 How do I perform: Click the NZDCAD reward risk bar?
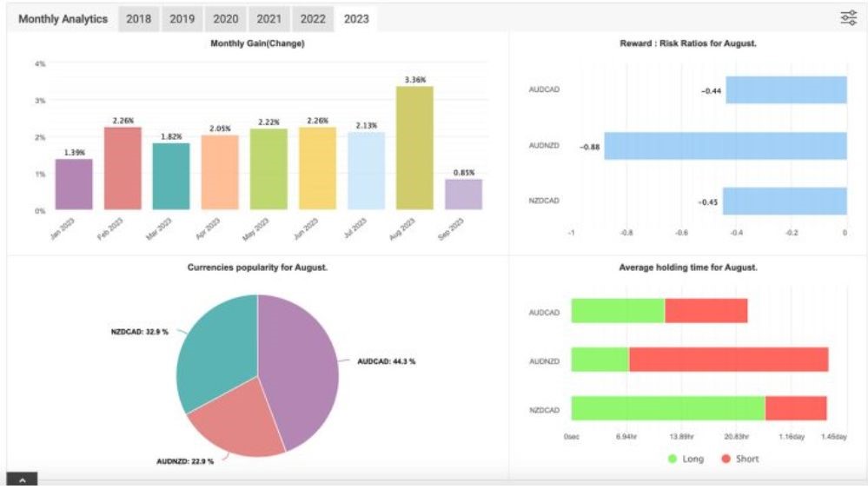pyautogui.click(x=785, y=201)
